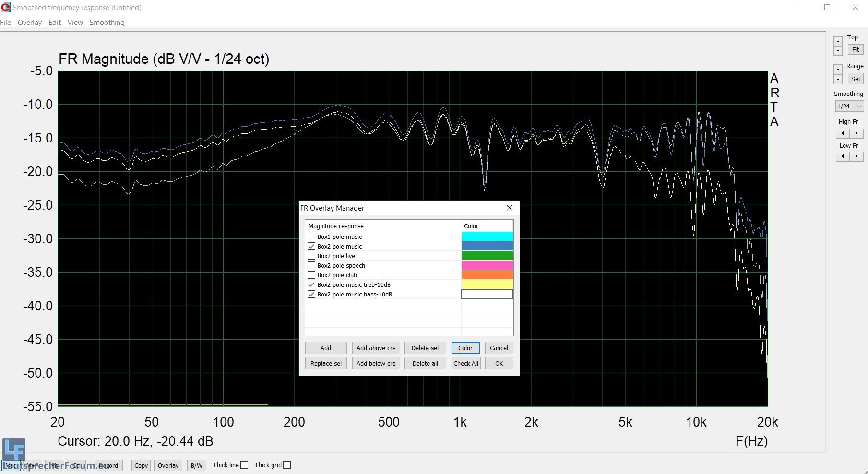
Task: Enable the Thick grid option
Action: (x=287, y=465)
